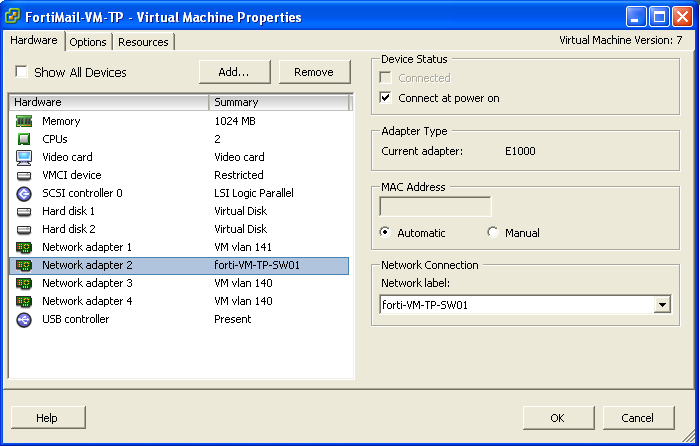Click the CPUs processor icon

[x=24, y=139]
